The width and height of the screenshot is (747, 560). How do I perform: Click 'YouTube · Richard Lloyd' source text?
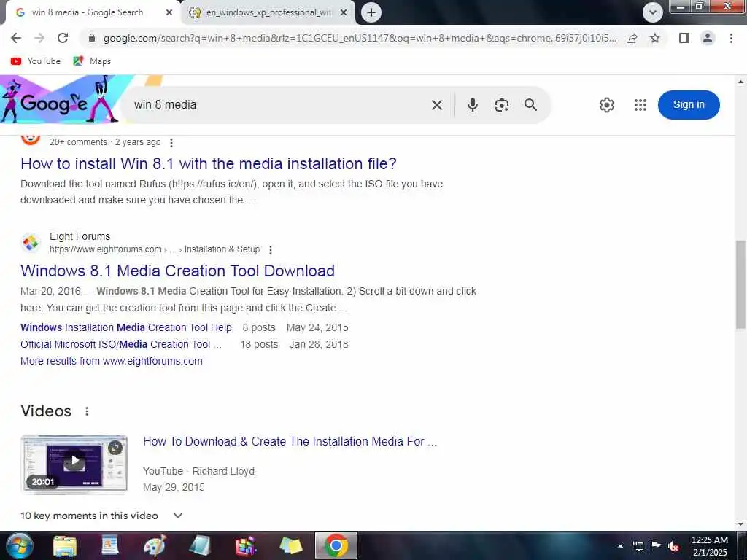click(198, 471)
